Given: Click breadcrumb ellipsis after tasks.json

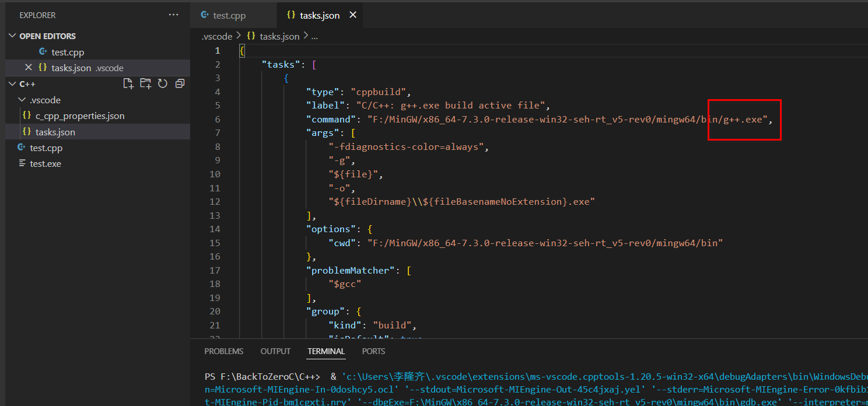Looking at the screenshot, I should tap(314, 36).
